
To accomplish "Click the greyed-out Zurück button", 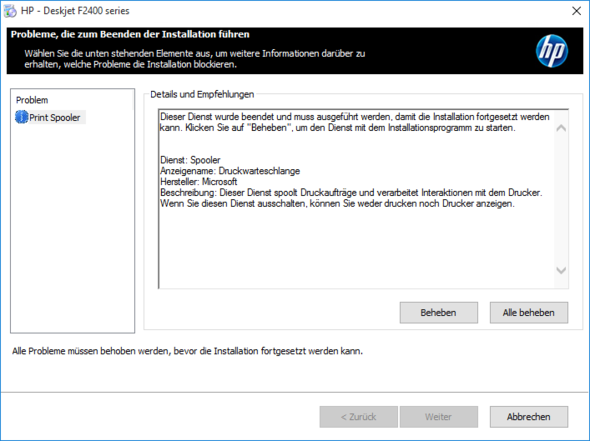I will pos(359,417).
